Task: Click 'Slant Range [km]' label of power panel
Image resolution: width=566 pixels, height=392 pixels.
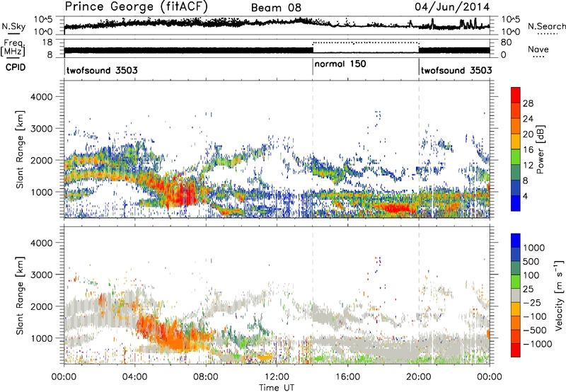Action: tap(20, 149)
